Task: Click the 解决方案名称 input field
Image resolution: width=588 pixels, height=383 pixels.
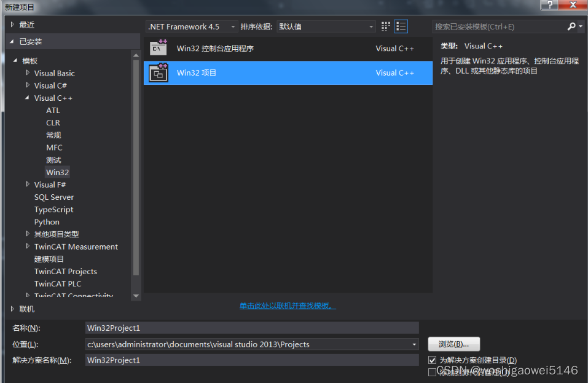Action: pos(252,360)
